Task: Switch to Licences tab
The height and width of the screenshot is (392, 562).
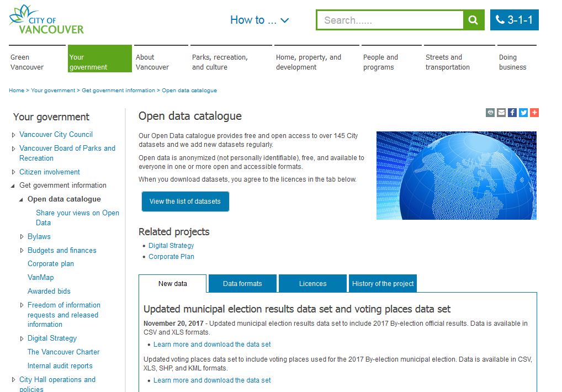Action: click(x=312, y=283)
